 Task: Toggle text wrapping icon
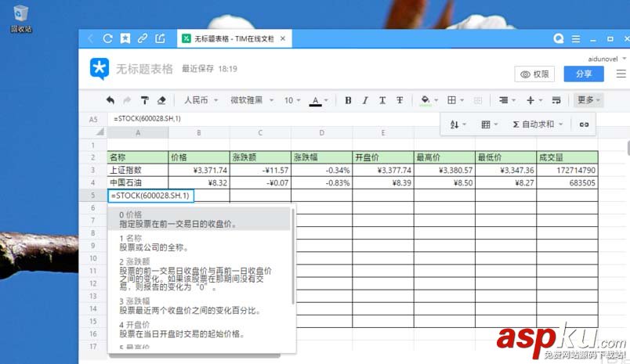tap(556, 100)
